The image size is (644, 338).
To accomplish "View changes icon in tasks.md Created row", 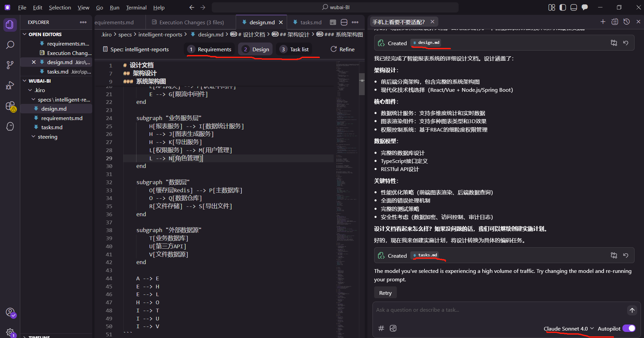I will pos(614,255).
